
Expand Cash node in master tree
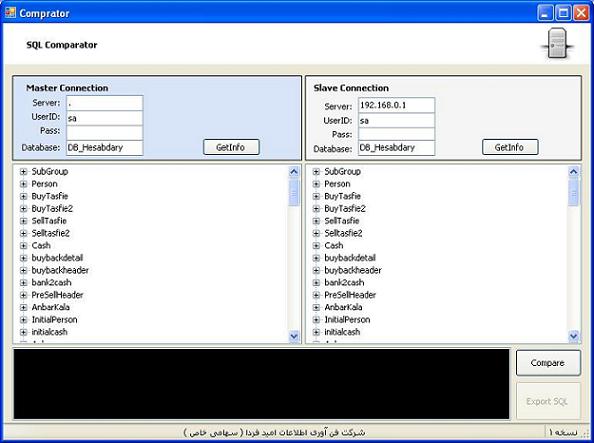pos(23,246)
